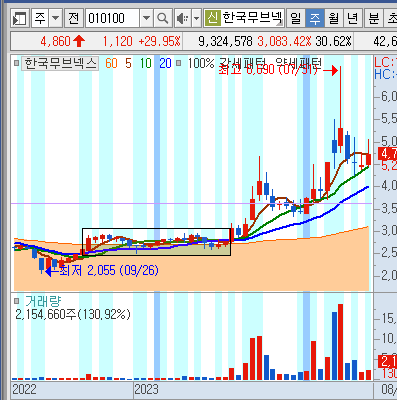Switch chart to monthly 월 period

click(334, 18)
